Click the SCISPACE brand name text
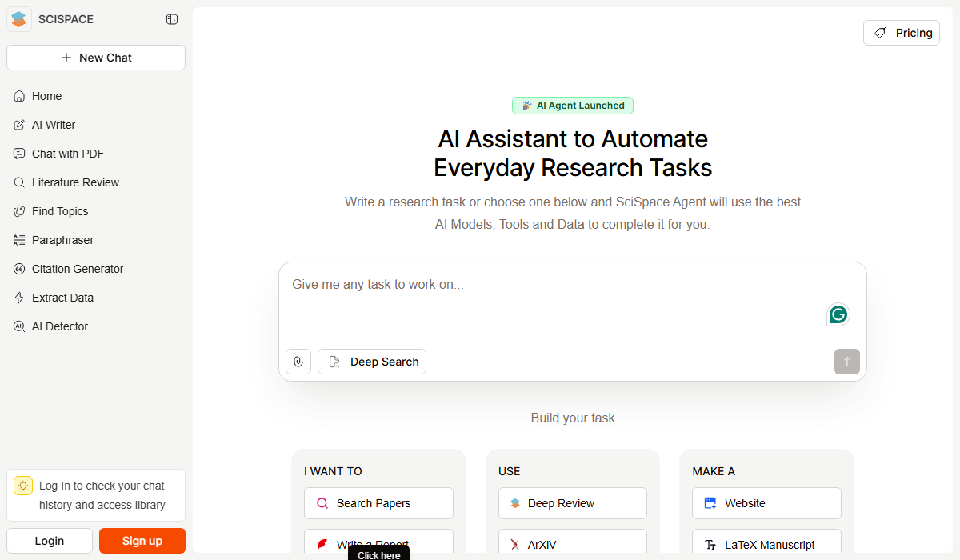960x560 pixels. (66, 19)
